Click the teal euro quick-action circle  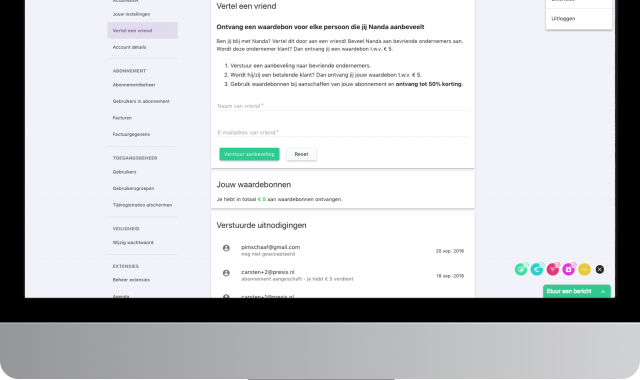click(x=537, y=269)
